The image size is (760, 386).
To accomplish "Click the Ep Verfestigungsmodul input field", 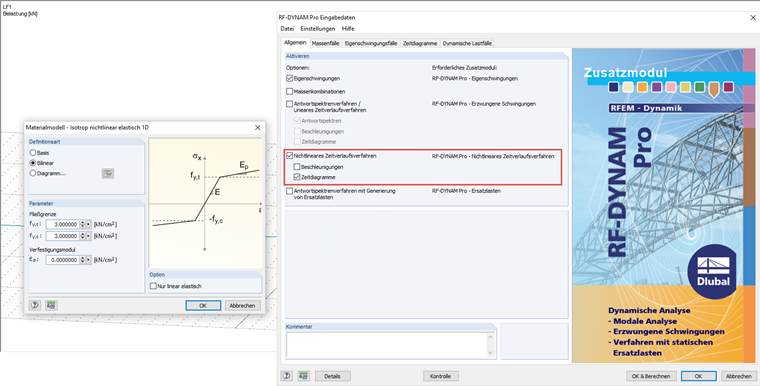I will (63, 260).
